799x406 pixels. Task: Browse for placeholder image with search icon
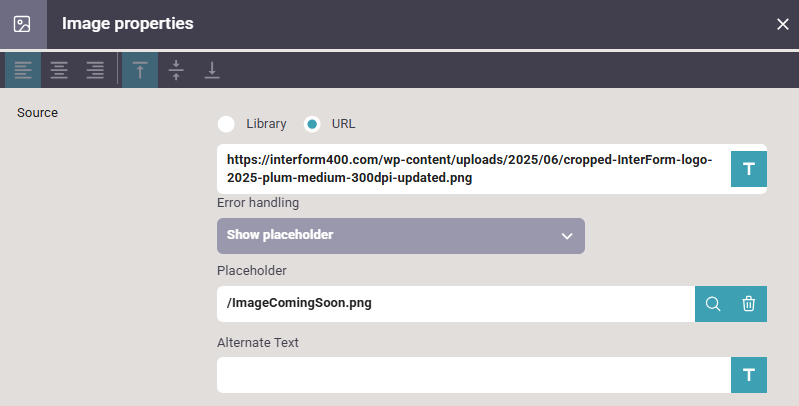pos(713,304)
